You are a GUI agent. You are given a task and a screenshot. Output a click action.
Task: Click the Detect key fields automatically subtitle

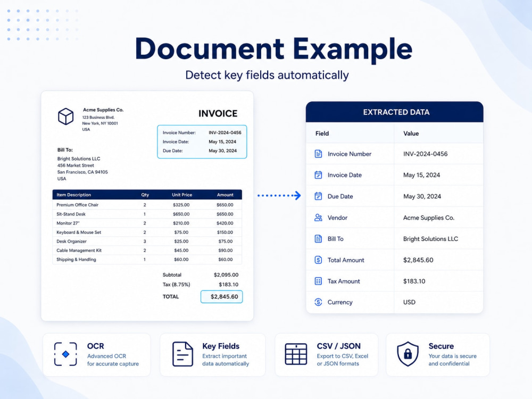[267, 76]
